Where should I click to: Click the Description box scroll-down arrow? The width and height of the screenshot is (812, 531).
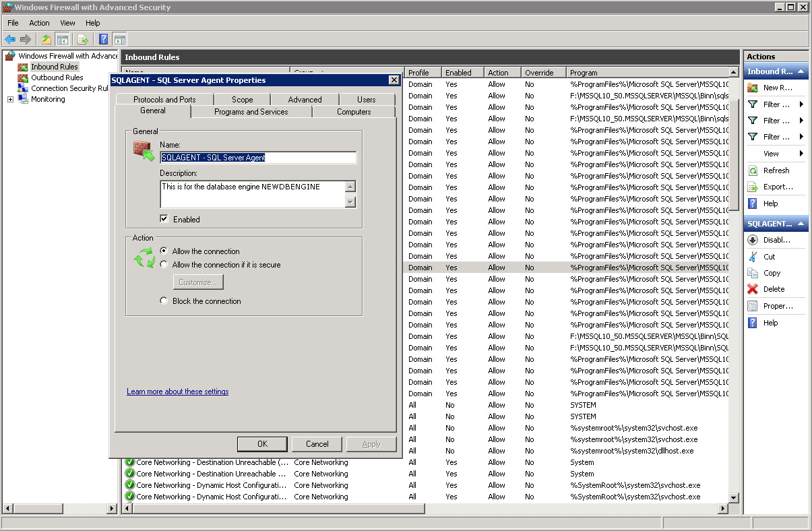click(x=350, y=201)
